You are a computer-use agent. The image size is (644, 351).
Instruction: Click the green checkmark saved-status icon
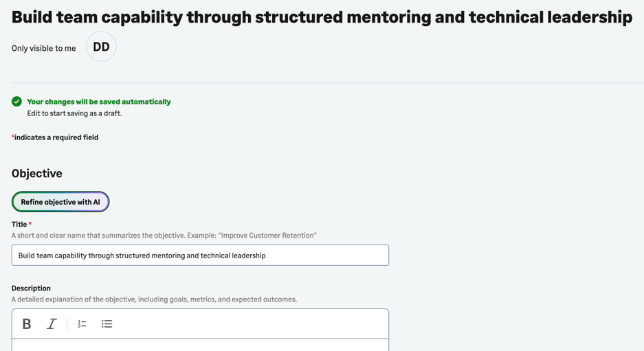(x=17, y=102)
